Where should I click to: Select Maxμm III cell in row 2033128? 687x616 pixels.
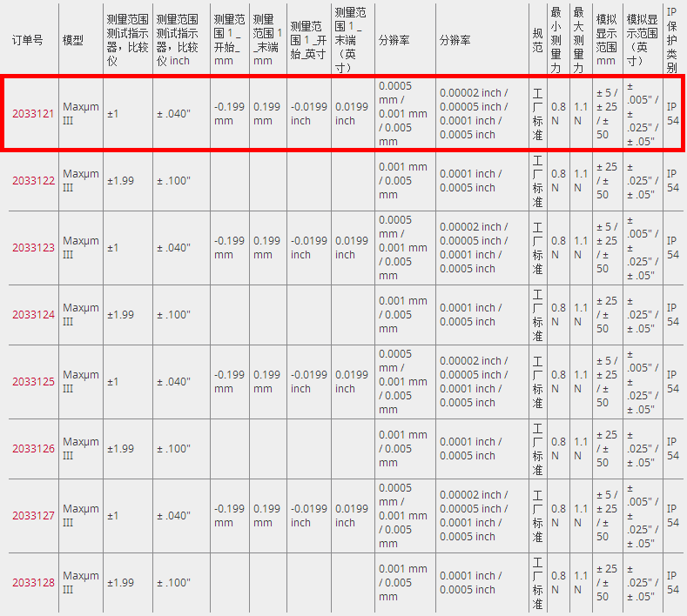click(81, 583)
